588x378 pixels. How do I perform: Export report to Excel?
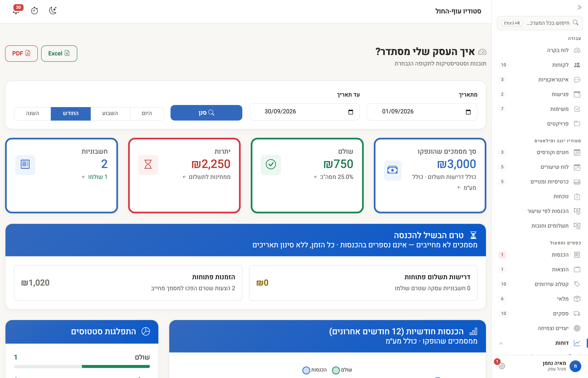pyautogui.click(x=59, y=53)
